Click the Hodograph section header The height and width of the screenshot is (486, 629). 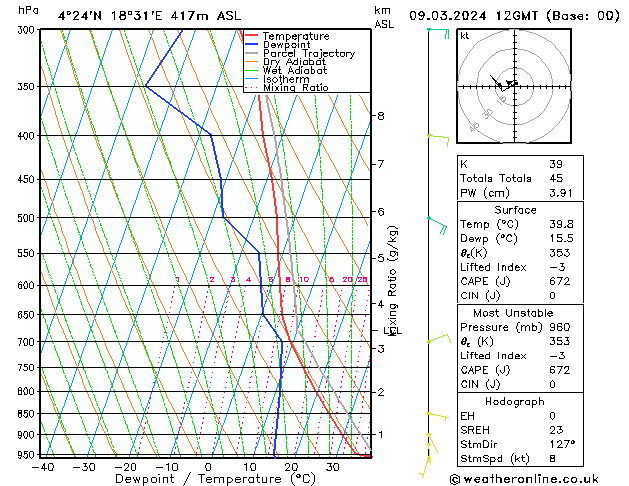[515, 400]
